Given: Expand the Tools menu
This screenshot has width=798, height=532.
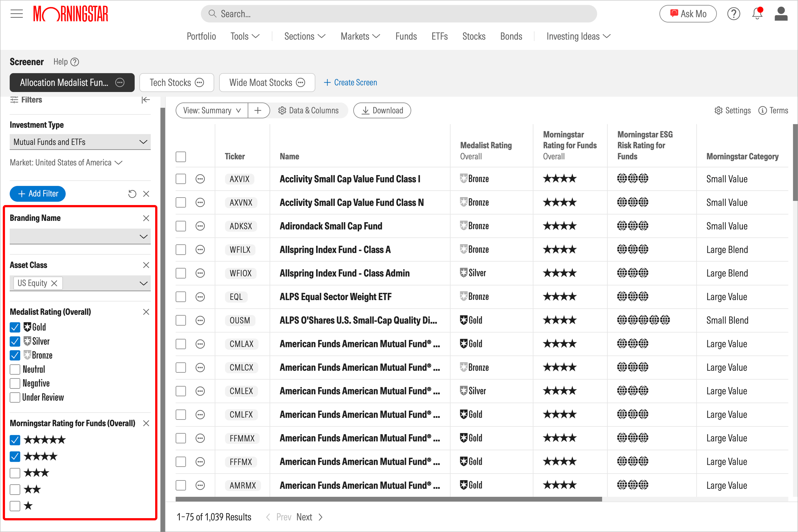Looking at the screenshot, I should (245, 36).
